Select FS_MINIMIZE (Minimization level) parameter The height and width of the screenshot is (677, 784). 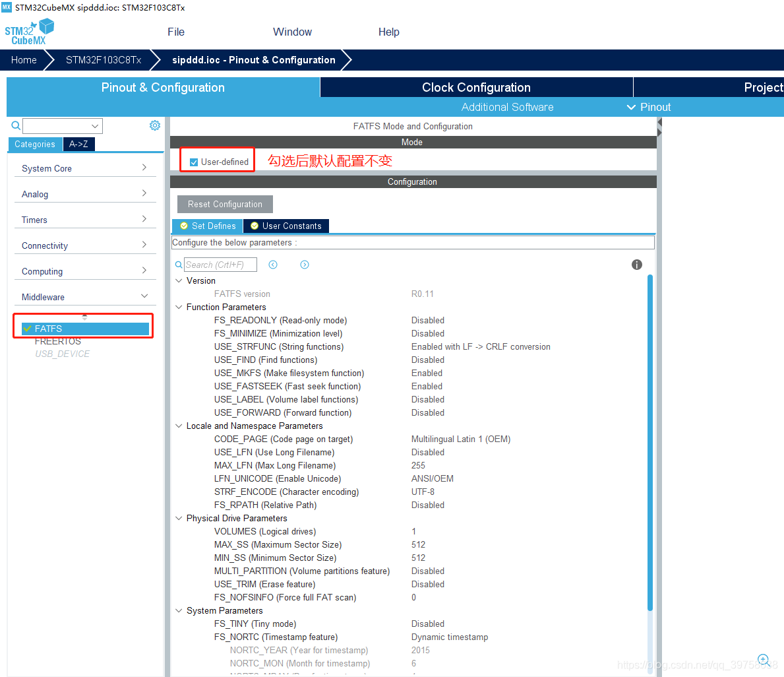click(278, 333)
